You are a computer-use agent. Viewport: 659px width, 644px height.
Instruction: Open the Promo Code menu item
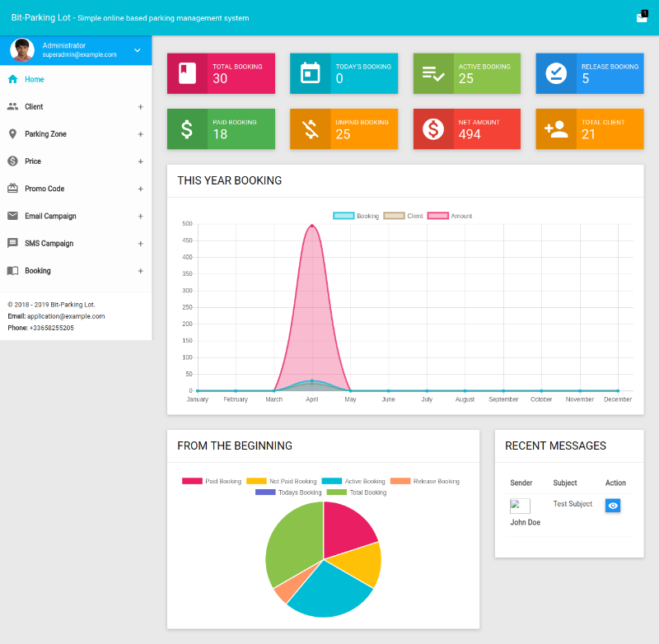click(44, 189)
